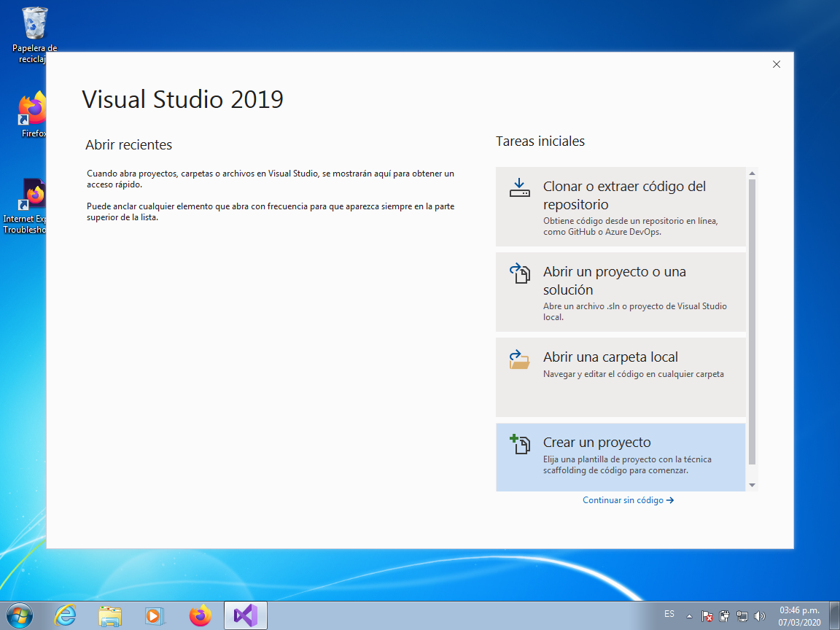
Task: Click the volume speaker icon in the tray
Action: pos(761,615)
